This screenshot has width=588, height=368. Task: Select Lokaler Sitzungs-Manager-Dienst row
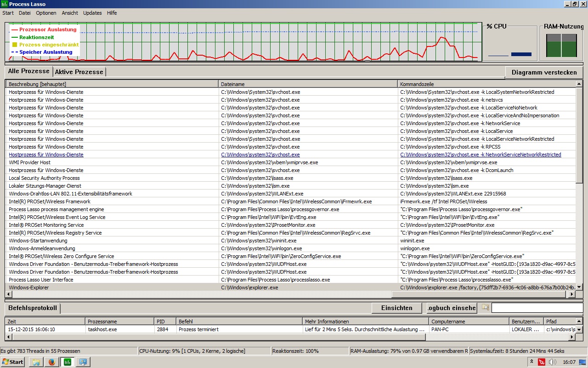click(x=290, y=186)
